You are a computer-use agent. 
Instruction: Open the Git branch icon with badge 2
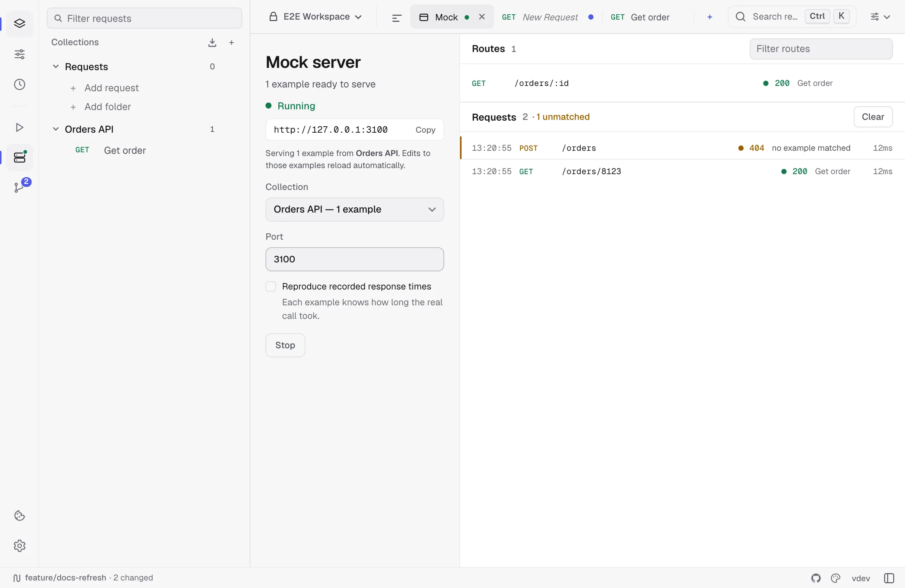[x=19, y=187]
